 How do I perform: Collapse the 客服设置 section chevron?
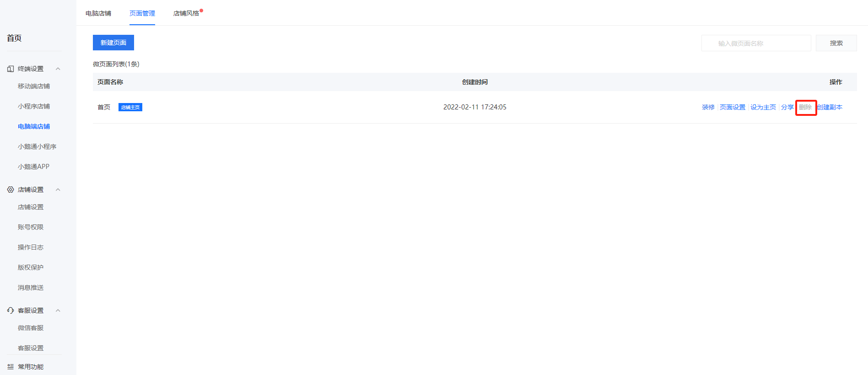pos(58,310)
